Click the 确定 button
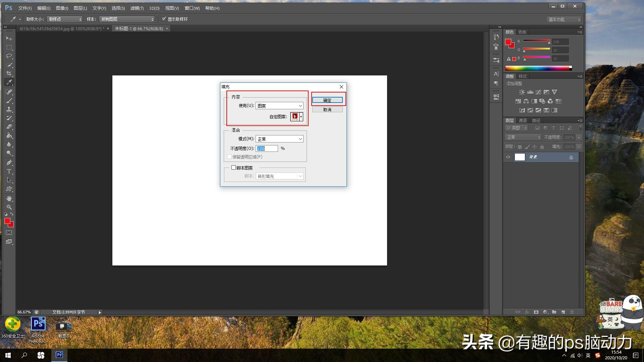The width and height of the screenshot is (644, 362). 327,100
